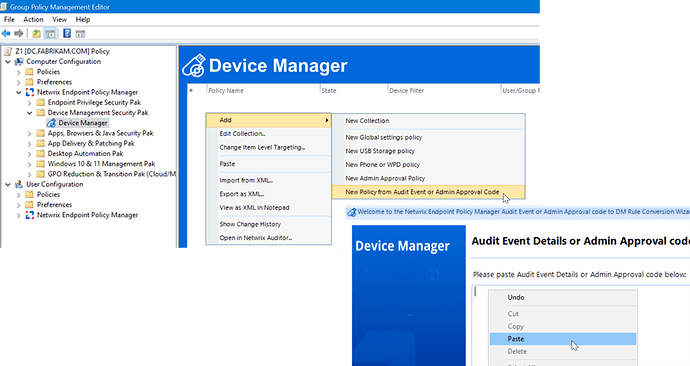Expand the Endpoint Privilege Security Pak node
Screen dimensions: 690x366
click(29, 103)
